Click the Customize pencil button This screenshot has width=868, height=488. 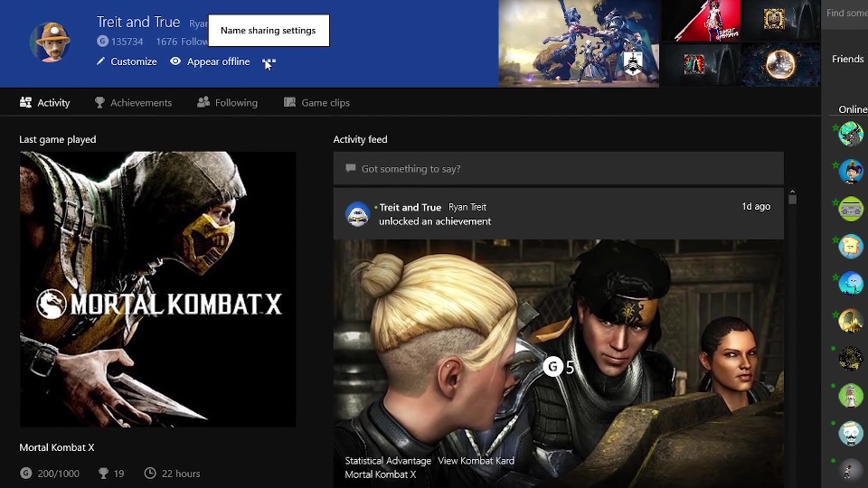pos(127,61)
